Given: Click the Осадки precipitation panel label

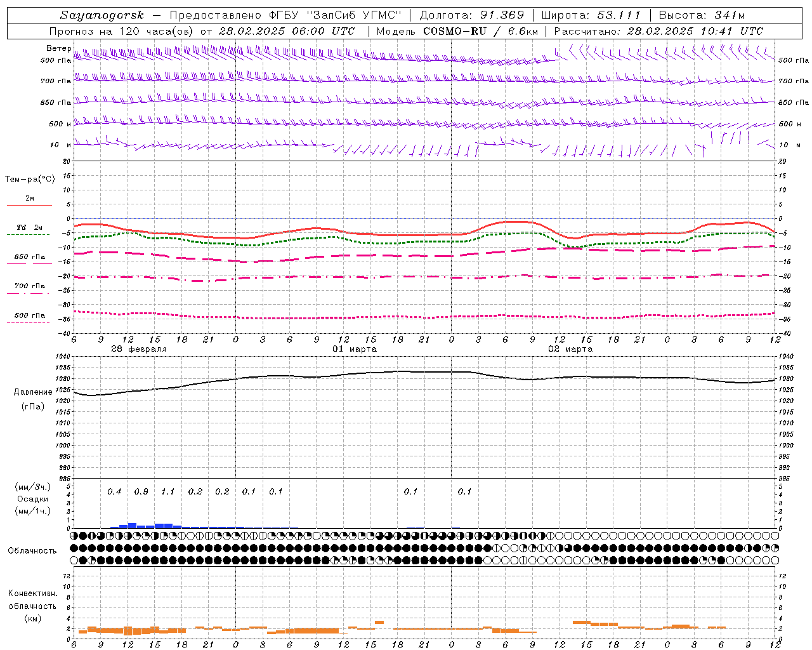Looking at the screenshot, I should tap(33, 499).
